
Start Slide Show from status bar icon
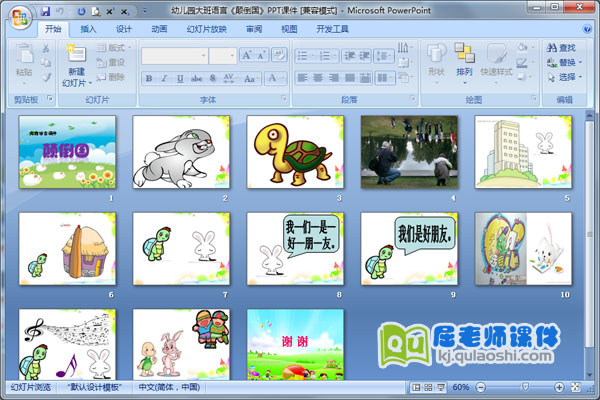[x=441, y=388]
